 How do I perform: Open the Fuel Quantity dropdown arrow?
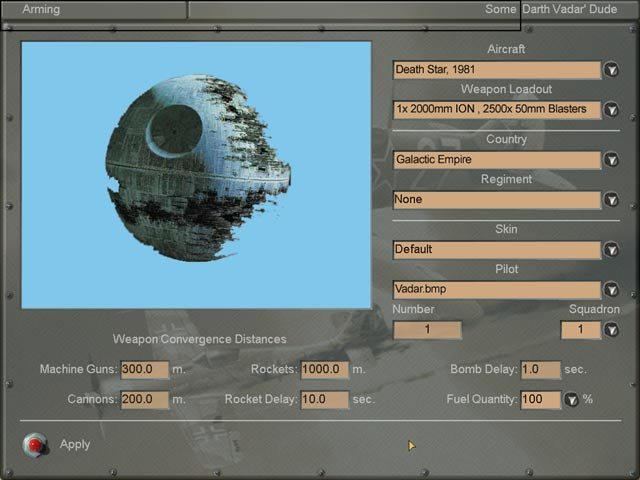[571, 400]
